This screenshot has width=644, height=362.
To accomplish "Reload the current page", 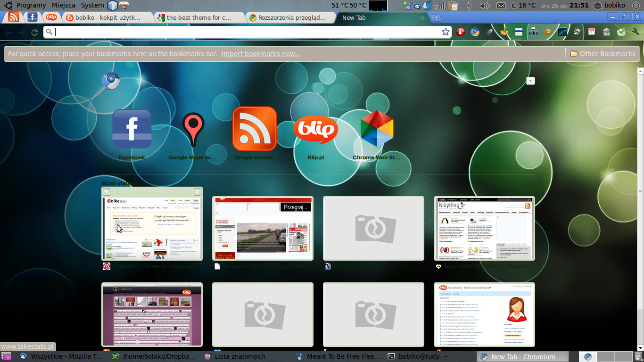I will point(34,32).
